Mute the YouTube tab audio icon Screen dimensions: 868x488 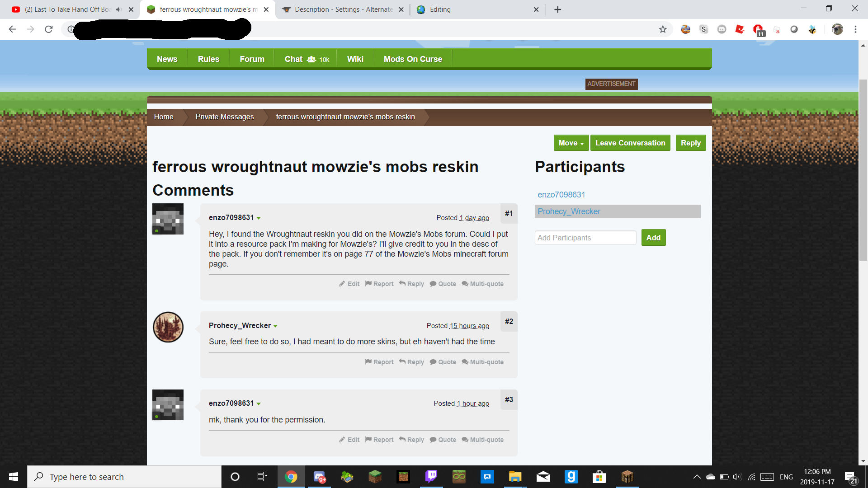119,9
